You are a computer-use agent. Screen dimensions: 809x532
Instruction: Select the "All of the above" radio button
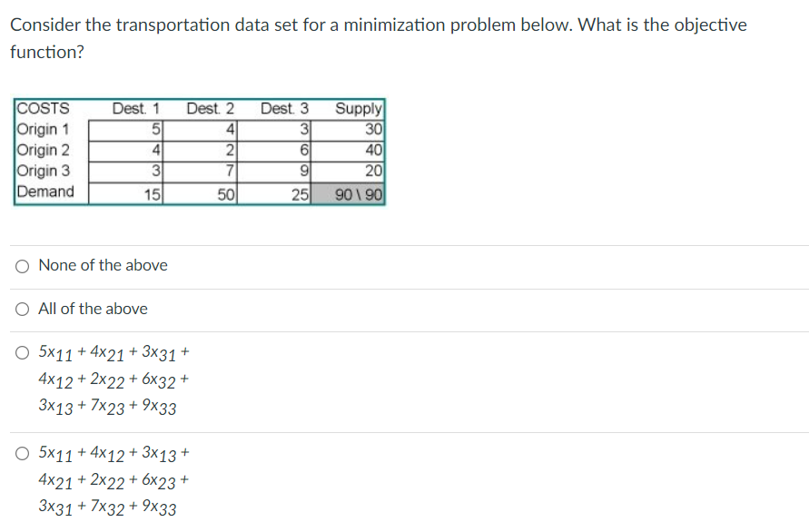(x=21, y=309)
